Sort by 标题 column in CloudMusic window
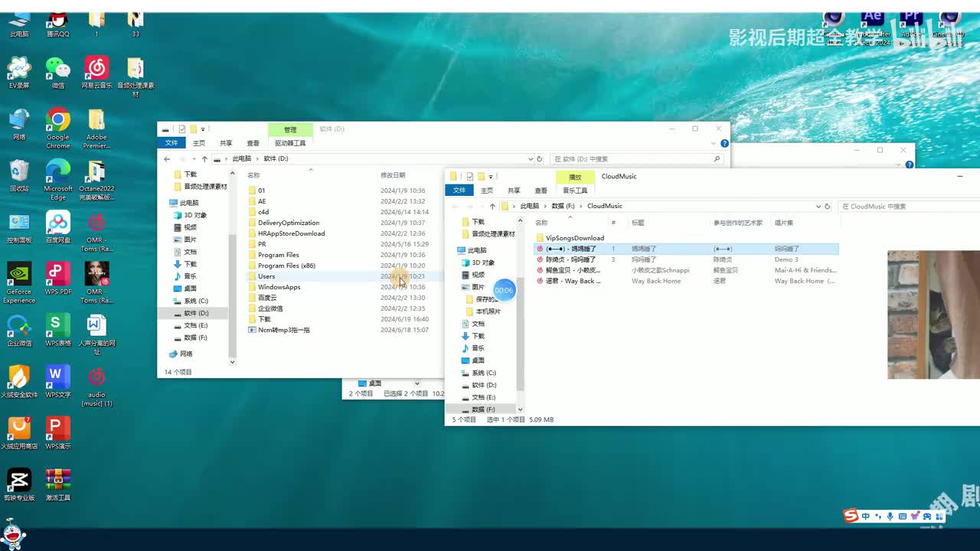The height and width of the screenshot is (551, 980). pos(638,223)
